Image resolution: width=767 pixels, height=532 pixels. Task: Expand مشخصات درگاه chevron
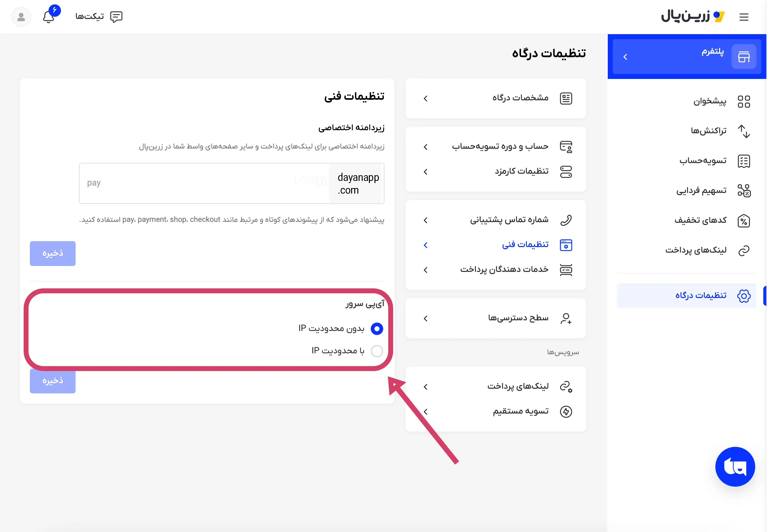425,99
